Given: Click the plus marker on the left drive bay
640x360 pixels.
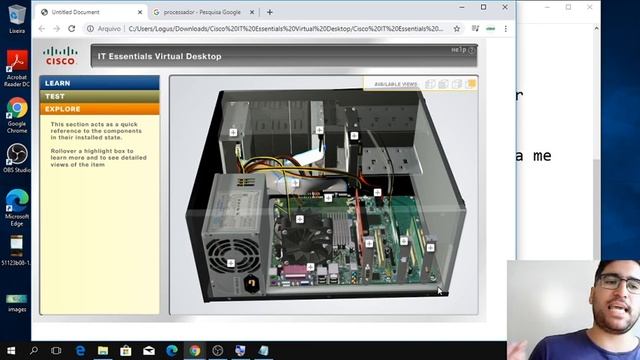Looking at the screenshot, I should click(233, 132).
